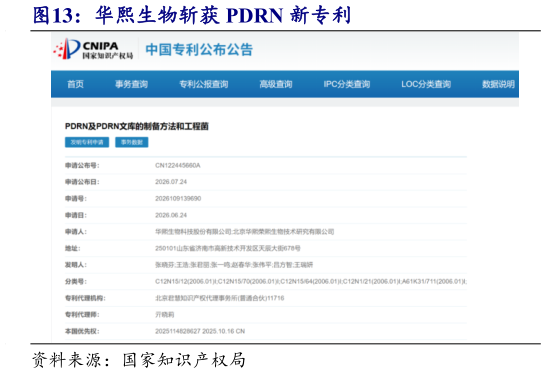The height and width of the screenshot is (373, 546).
Task: Click the 发明人 field label
Action: pyautogui.click(x=76, y=265)
